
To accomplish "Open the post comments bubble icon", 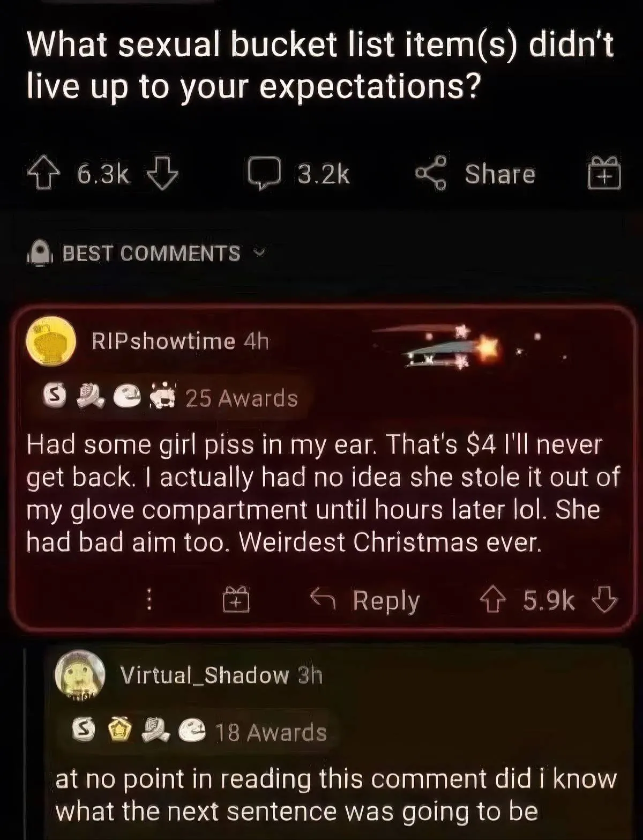I will click(264, 173).
